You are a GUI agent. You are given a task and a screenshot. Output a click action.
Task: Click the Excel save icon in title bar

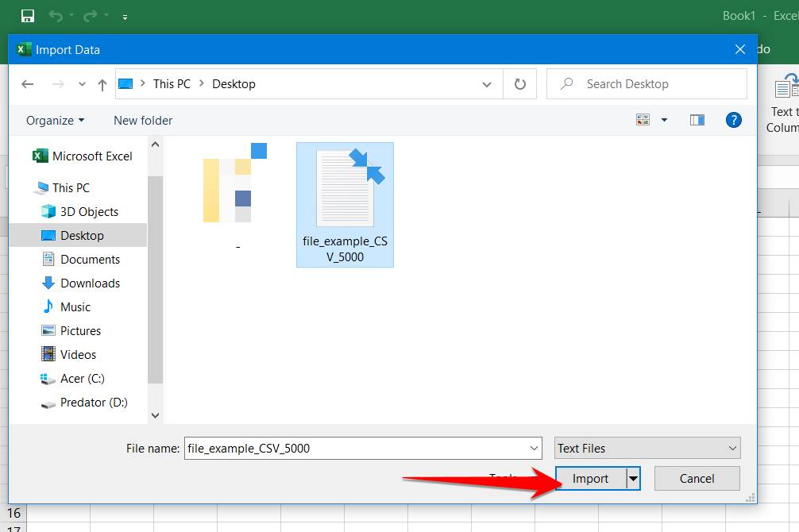coord(28,16)
